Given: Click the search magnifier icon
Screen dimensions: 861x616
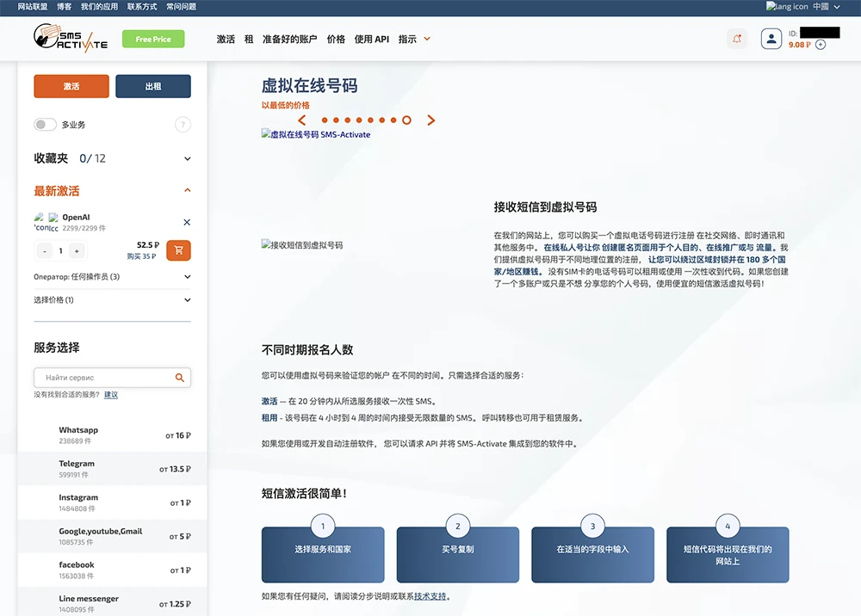Looking at the screenshot, I should [180, 378].
